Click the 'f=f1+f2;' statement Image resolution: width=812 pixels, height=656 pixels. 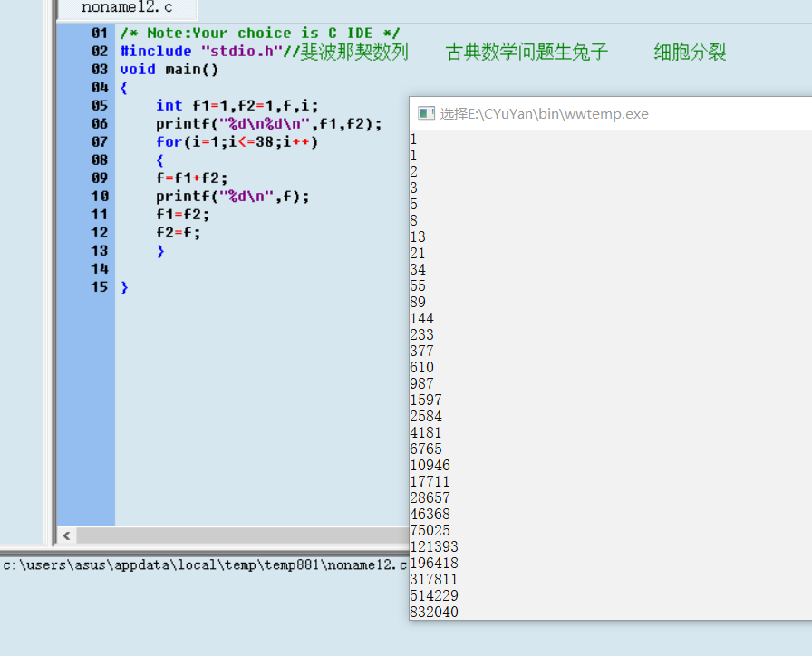point(191,178)
